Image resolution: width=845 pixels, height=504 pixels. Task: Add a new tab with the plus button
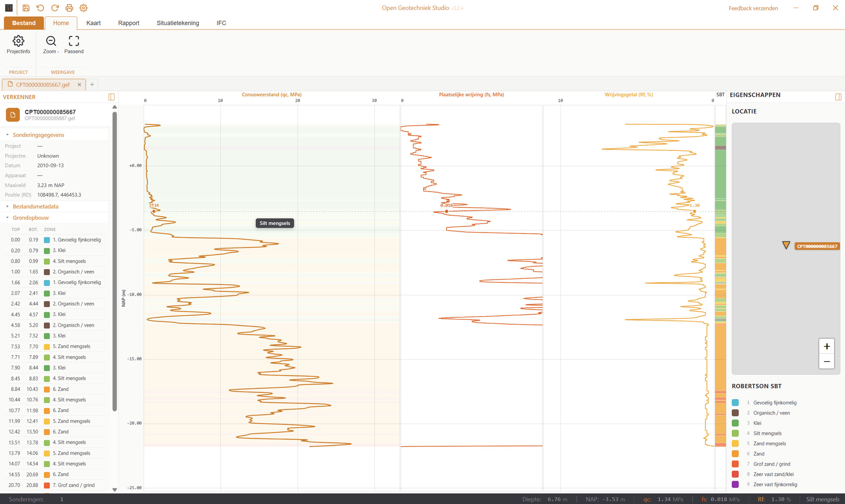pyautogui.click(x=92, y=84)
